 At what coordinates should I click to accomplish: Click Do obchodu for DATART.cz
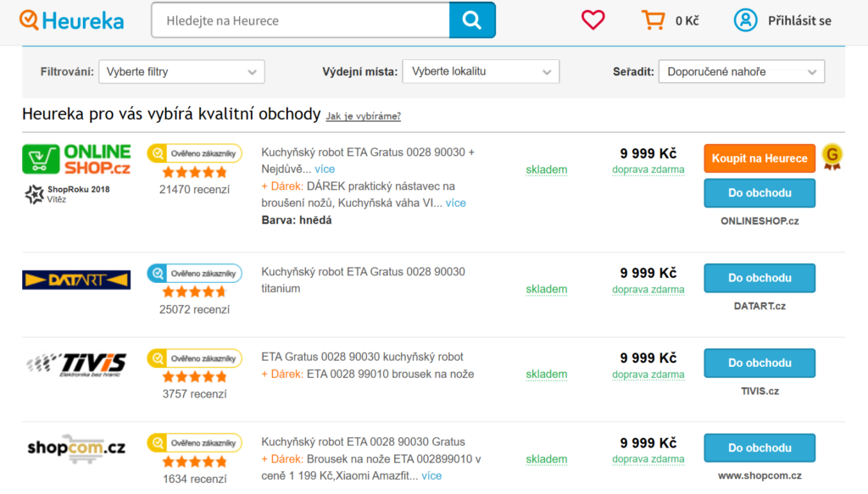[x=759, y=278]
